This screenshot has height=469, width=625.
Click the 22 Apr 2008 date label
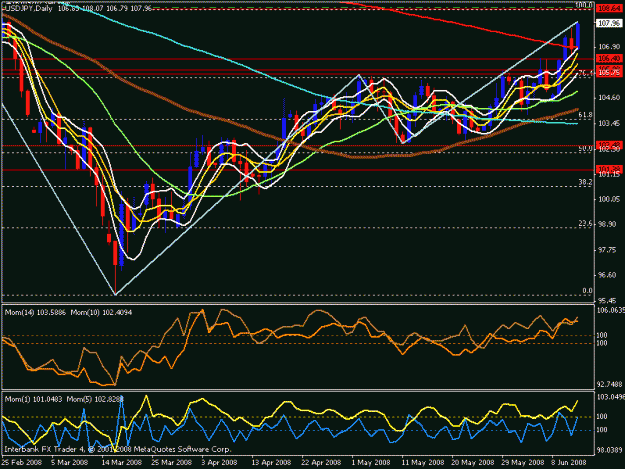321,463
